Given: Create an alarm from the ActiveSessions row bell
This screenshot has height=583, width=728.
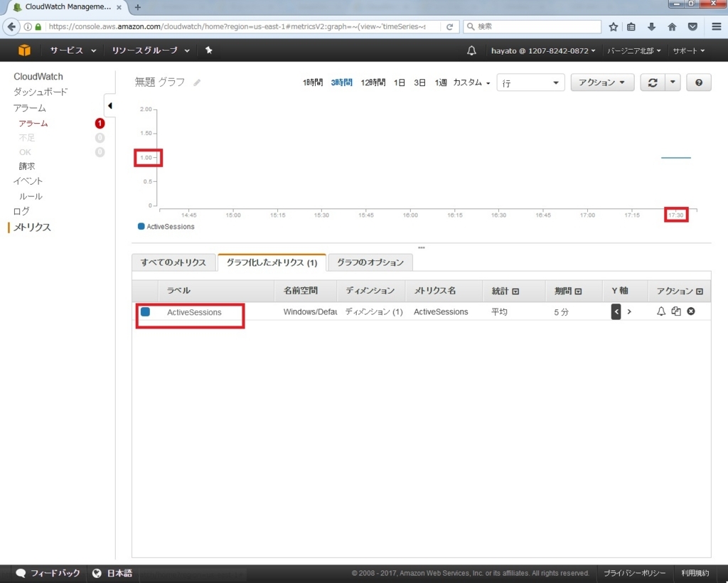Looking at the screenshot, I should click(x=660, y=311).
